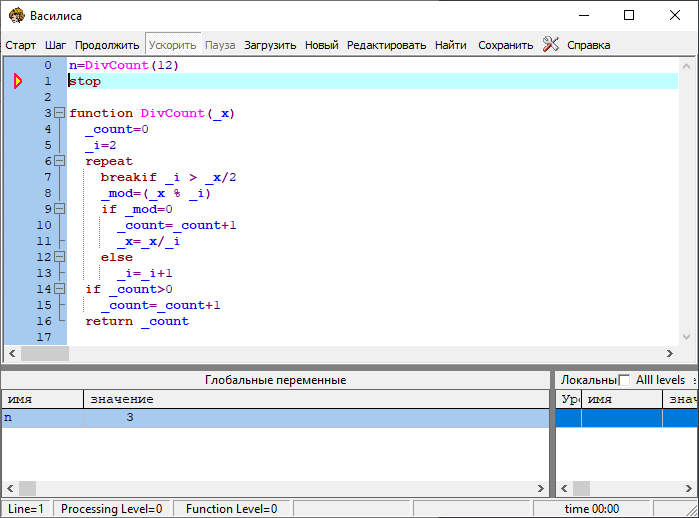The width and height of the screenshot is (699, 518).
Task: Enable the All levels checkbox
Action: 625,380
